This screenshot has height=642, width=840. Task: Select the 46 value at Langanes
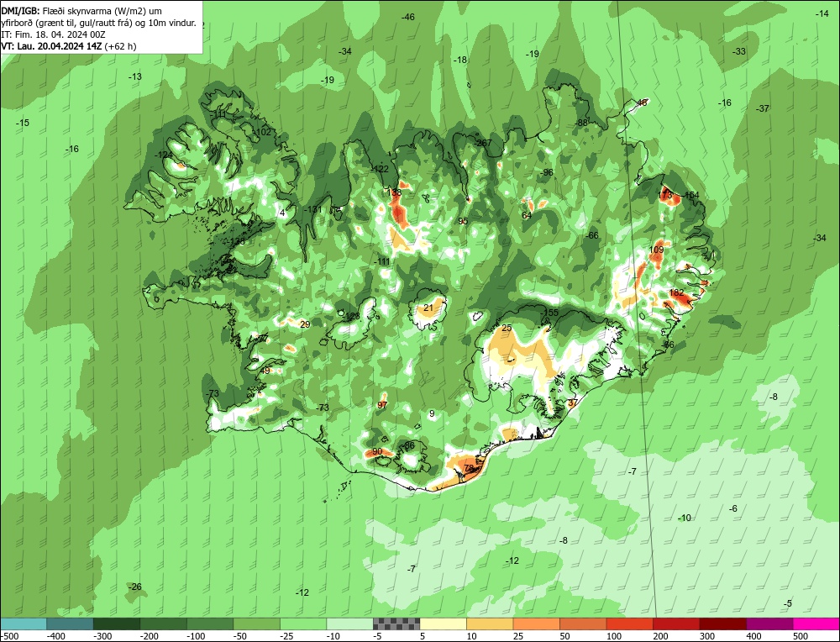[x=642, y=103]
